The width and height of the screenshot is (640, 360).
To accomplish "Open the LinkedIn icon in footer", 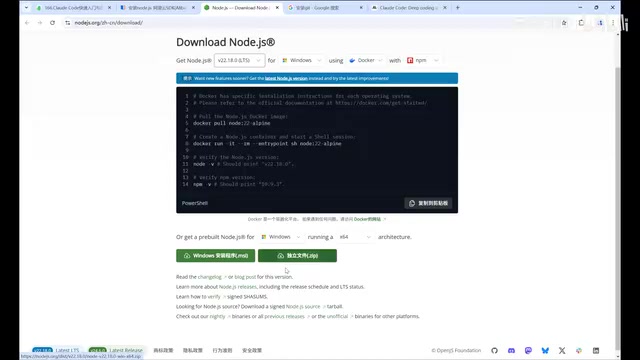I will pyautogui.click(x=596, y=351).
